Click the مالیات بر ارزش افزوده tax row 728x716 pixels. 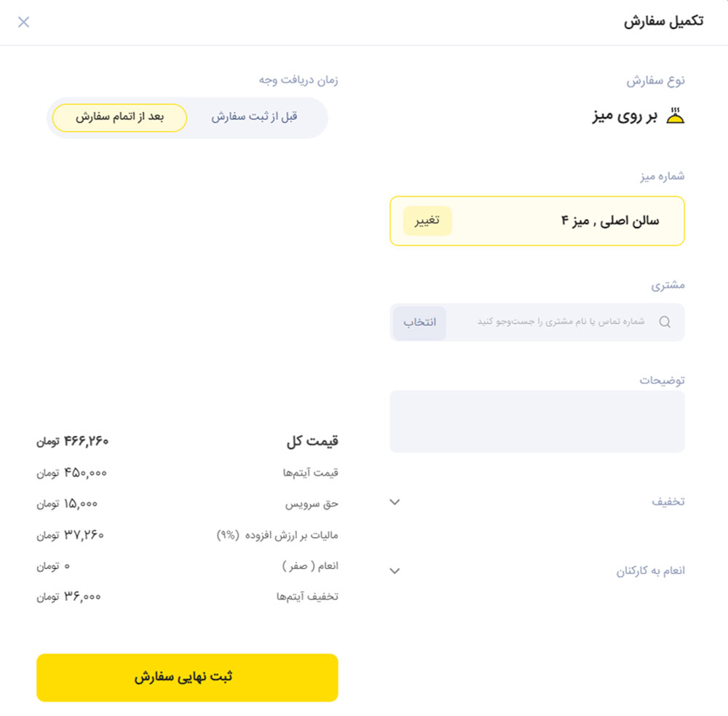coord(187,535)
